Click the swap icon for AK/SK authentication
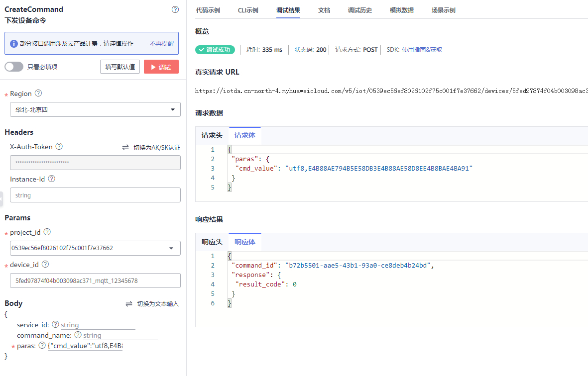Viewport: 588px width, 376px height. click(x=125, y=148)
